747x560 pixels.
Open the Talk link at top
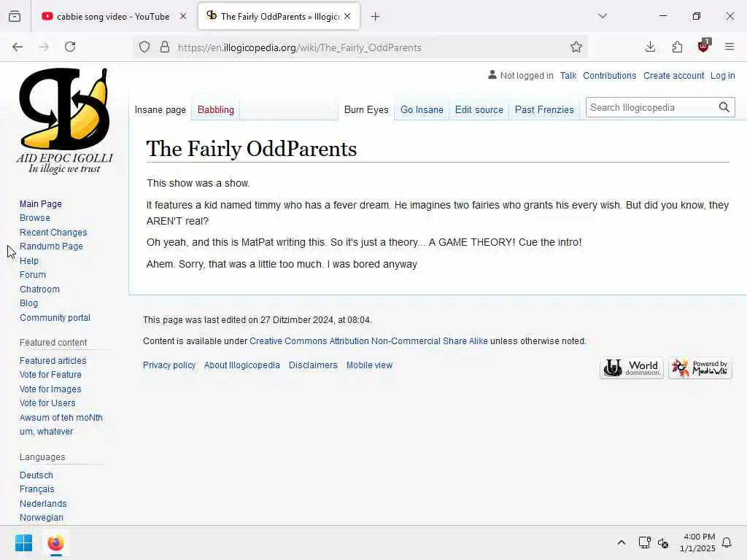click(x=568, y=76)
